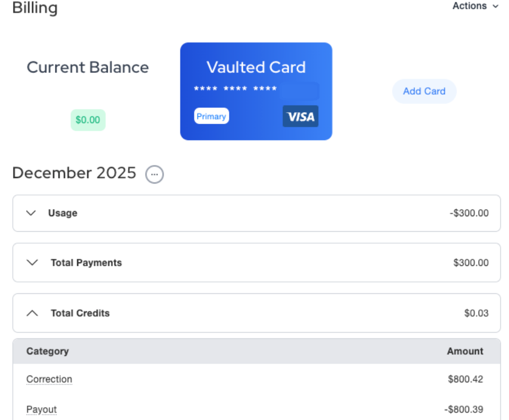Click the Actions menu chevron arrow
Screen dimensions: 509x420
tap(496, 7)
